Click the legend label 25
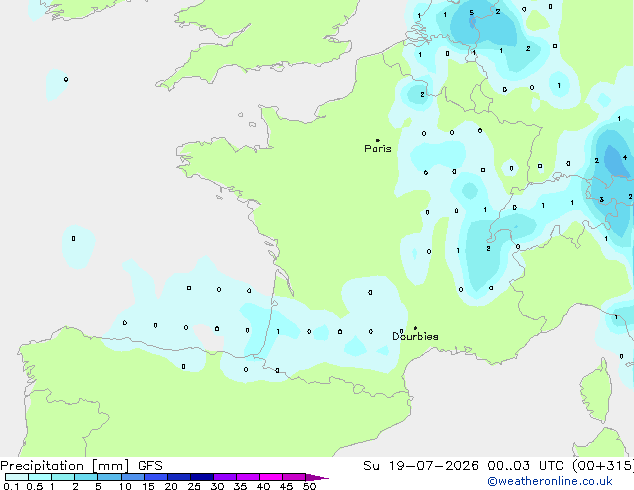This screenshot has width=634, height=490. [x=194, y=486]
